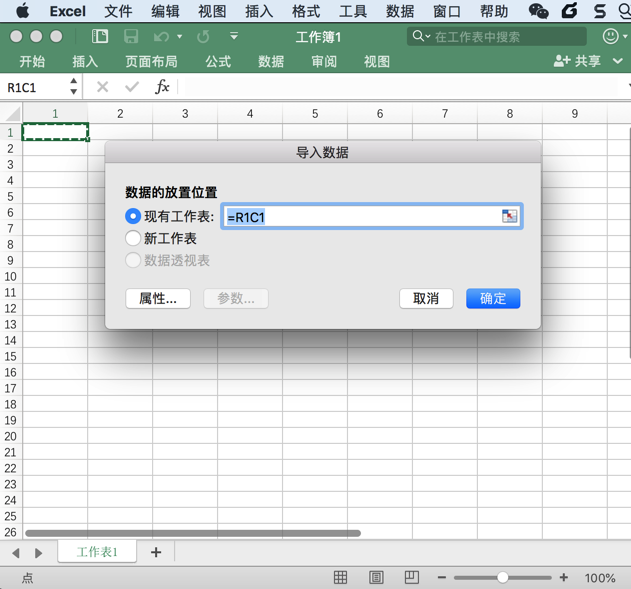This screenshot has height=589, width=631.
Task: Click the collapse dialog range selector icon
Action: (x=509, y=216)
